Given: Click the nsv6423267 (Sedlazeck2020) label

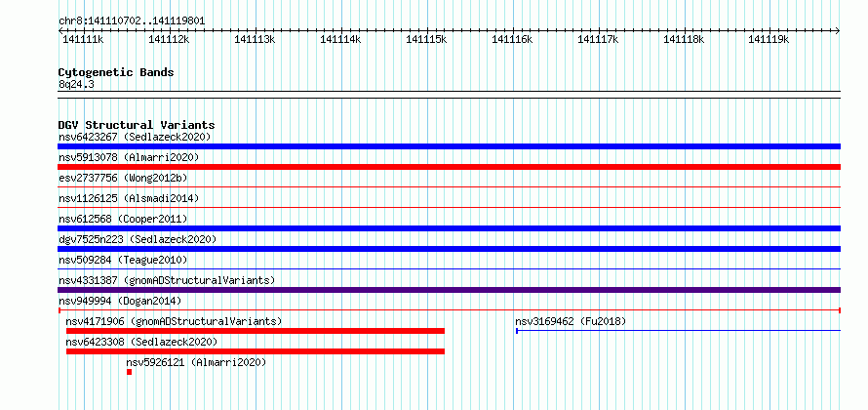Looking at the screenshot, I should tap(135, 137).
